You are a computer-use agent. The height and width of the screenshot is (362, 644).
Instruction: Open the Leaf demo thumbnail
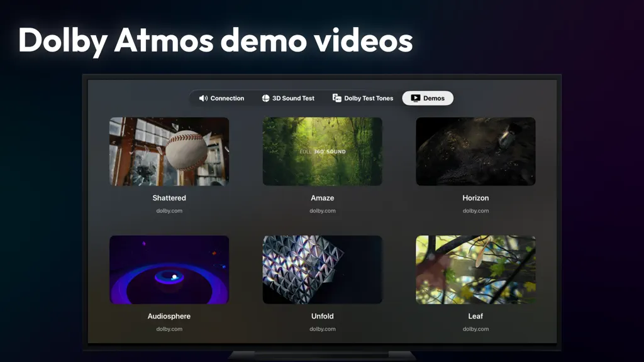pos(475,270)
